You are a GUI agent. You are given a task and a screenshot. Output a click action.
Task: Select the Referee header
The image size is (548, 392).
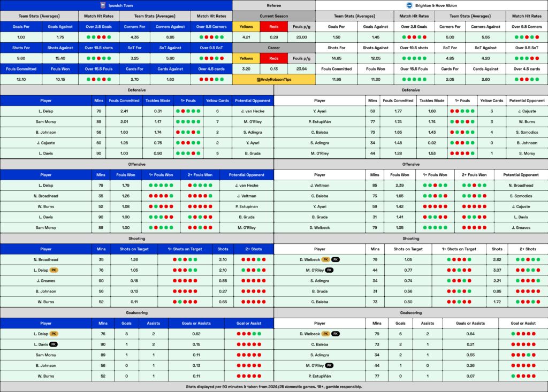(273, 5)
